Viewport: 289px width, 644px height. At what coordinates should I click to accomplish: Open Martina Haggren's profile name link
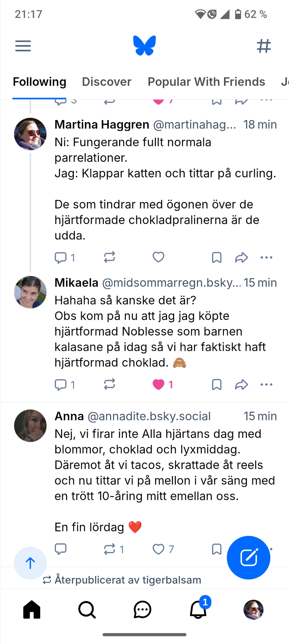(102, 125)
